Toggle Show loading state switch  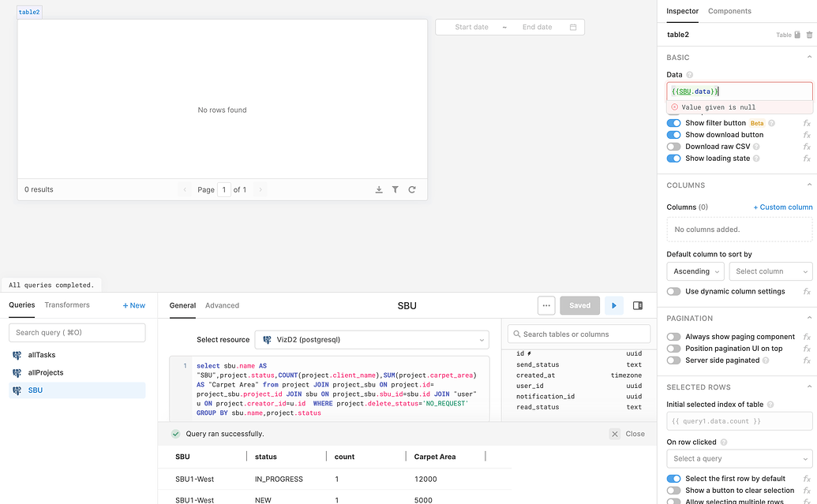673,159
